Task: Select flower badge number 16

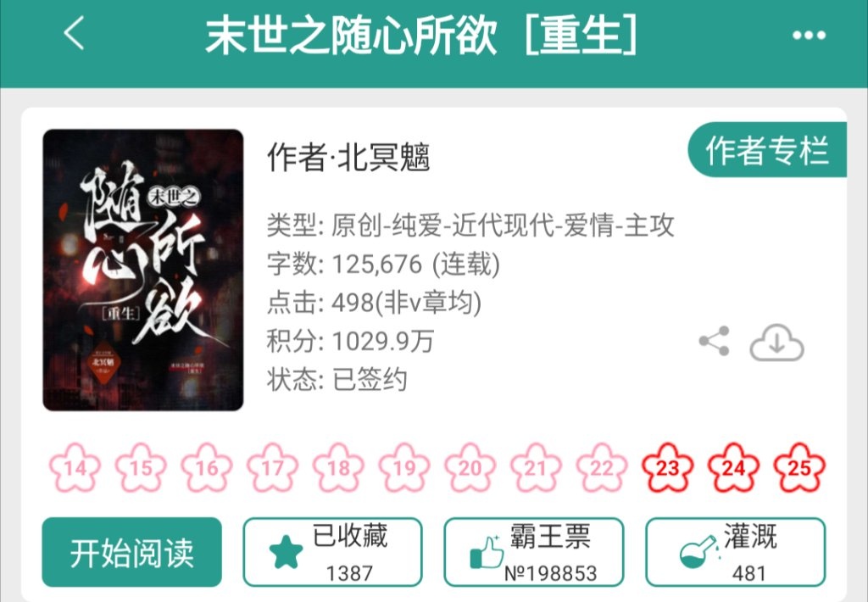Action: 207,468
